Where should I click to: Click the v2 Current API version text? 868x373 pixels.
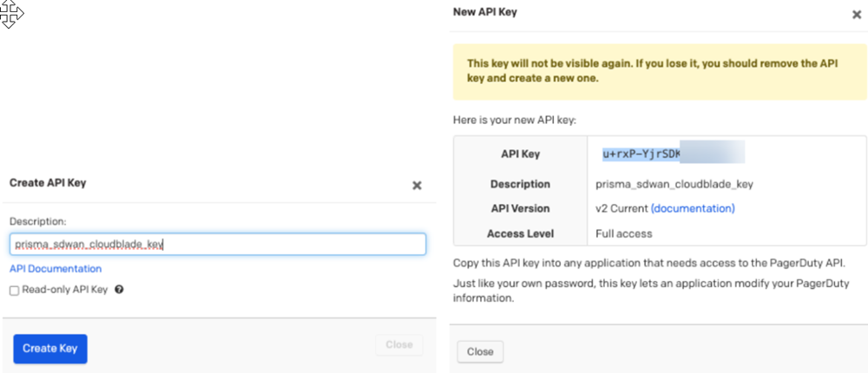pyautogui.click(x=621, y=208)
